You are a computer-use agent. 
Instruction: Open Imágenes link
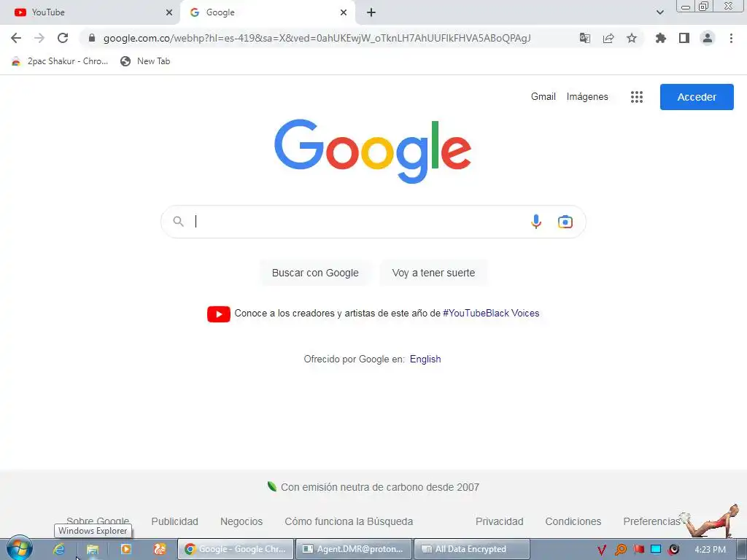coord(587,97)
